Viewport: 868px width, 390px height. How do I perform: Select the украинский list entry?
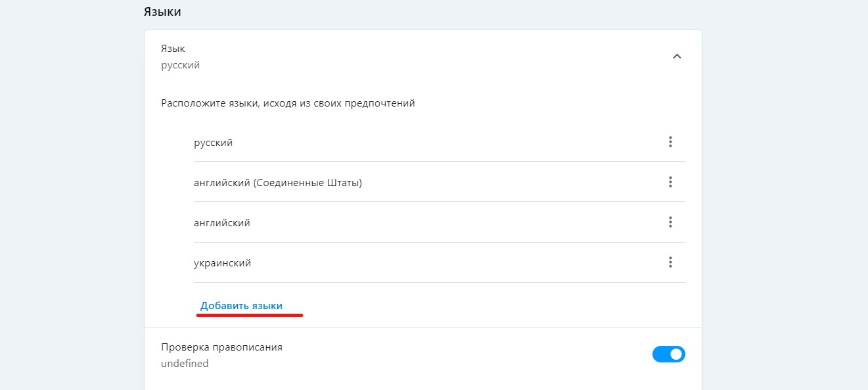coord(222,263)
